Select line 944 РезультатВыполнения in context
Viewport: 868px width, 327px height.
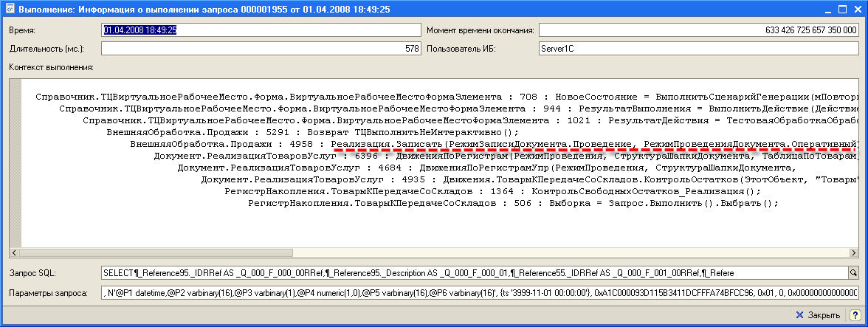click(458, 109)
